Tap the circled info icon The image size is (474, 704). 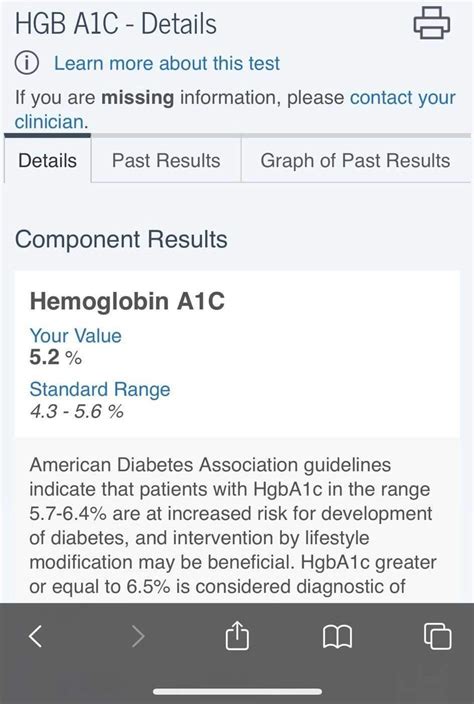coord(26,63)
